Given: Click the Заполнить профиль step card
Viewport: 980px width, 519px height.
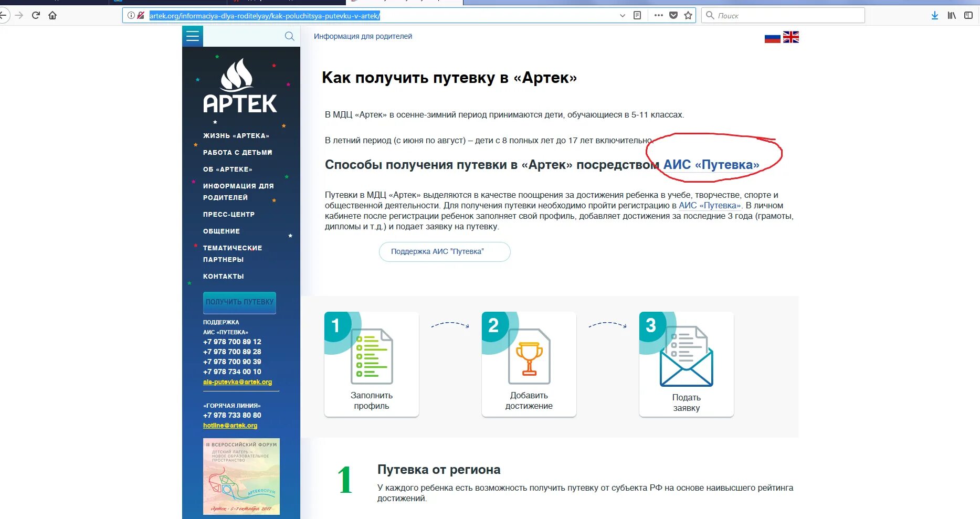Looking at the screenshot, I should (372, 364).
